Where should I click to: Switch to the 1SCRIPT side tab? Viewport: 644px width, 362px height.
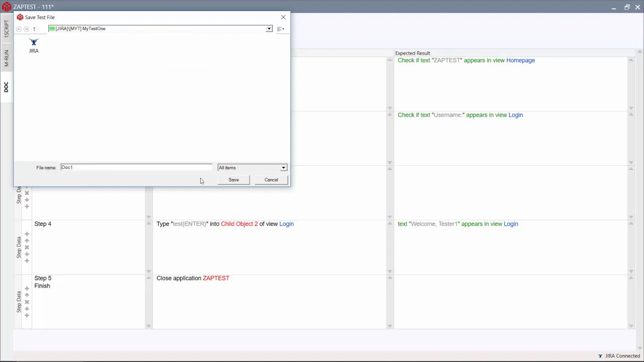6,29
